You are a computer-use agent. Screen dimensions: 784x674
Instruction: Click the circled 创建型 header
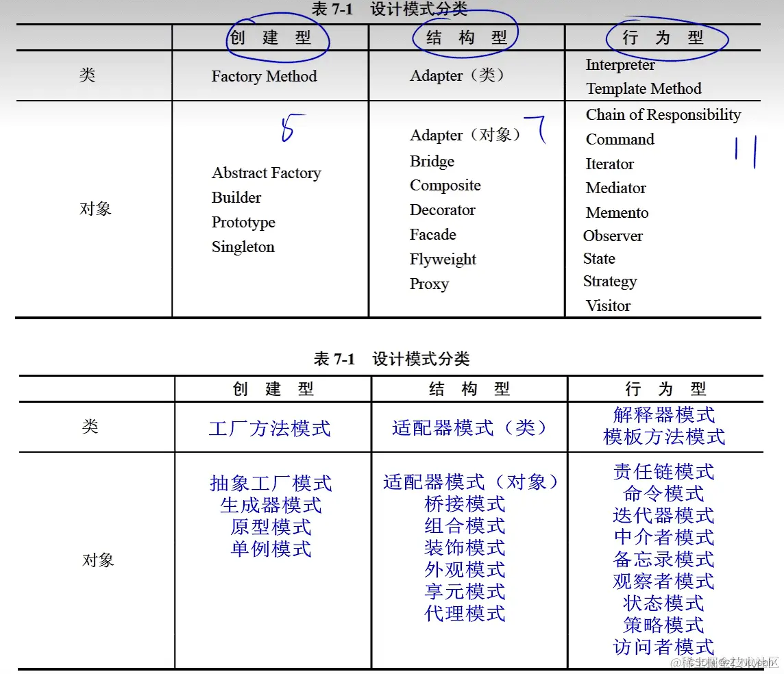point(277,38)
